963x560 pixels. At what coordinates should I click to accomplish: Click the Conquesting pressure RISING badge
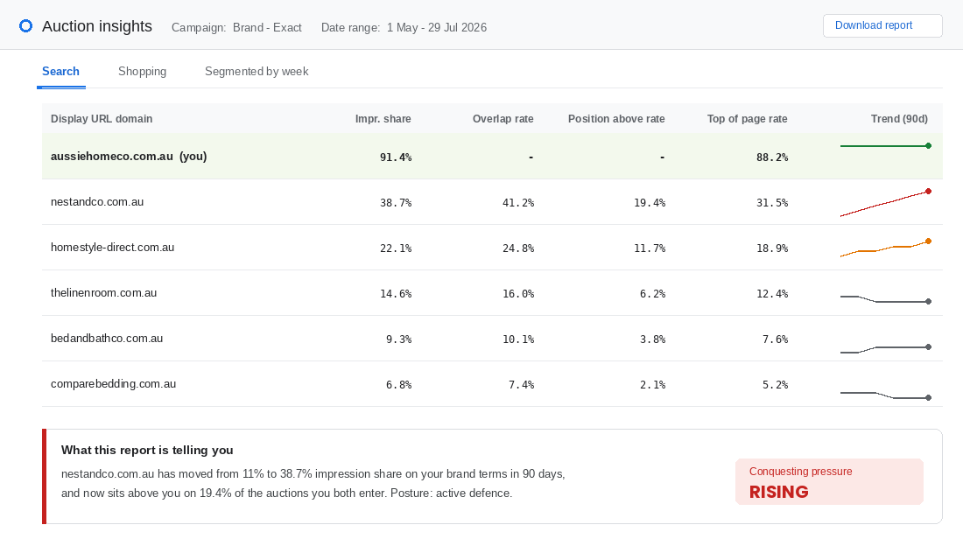(829, 481)
